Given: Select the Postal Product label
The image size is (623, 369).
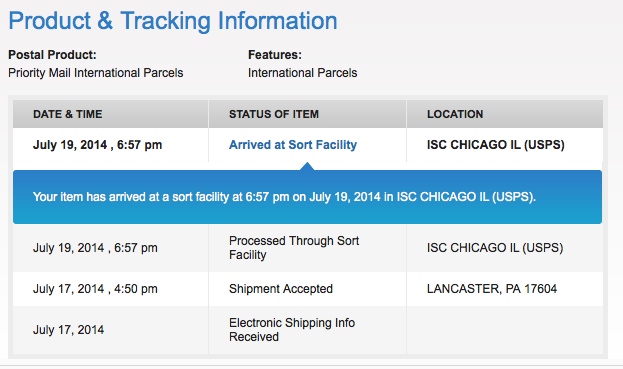Looking at the screenshot, I should pos(52,55).
